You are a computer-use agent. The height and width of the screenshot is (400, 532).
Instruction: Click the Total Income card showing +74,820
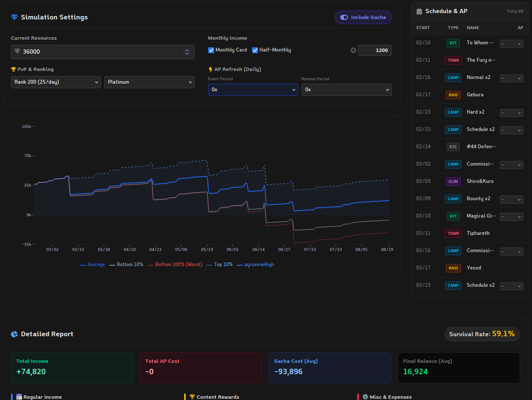(72, 368)
